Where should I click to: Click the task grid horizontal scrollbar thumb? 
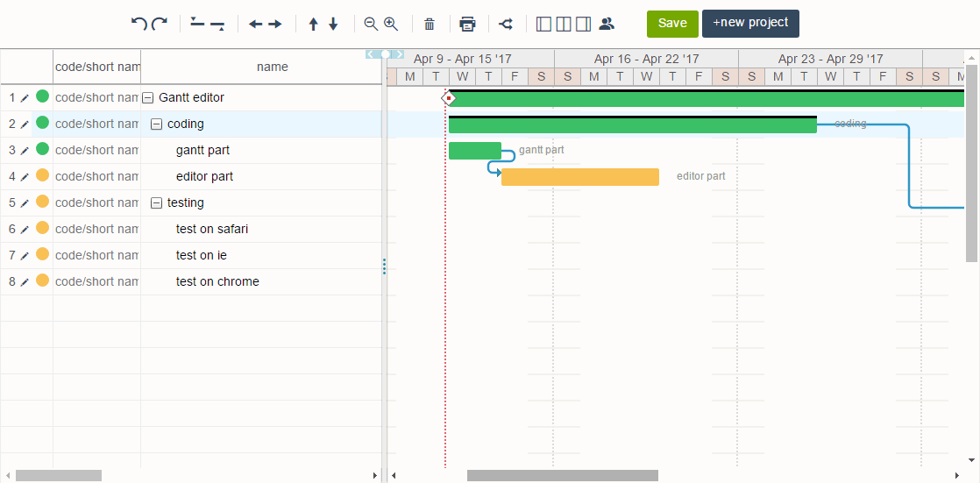click(59, 475)
